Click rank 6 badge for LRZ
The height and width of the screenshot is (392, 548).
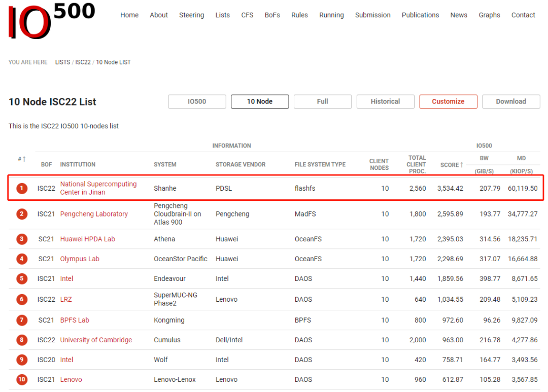point(22,299)
